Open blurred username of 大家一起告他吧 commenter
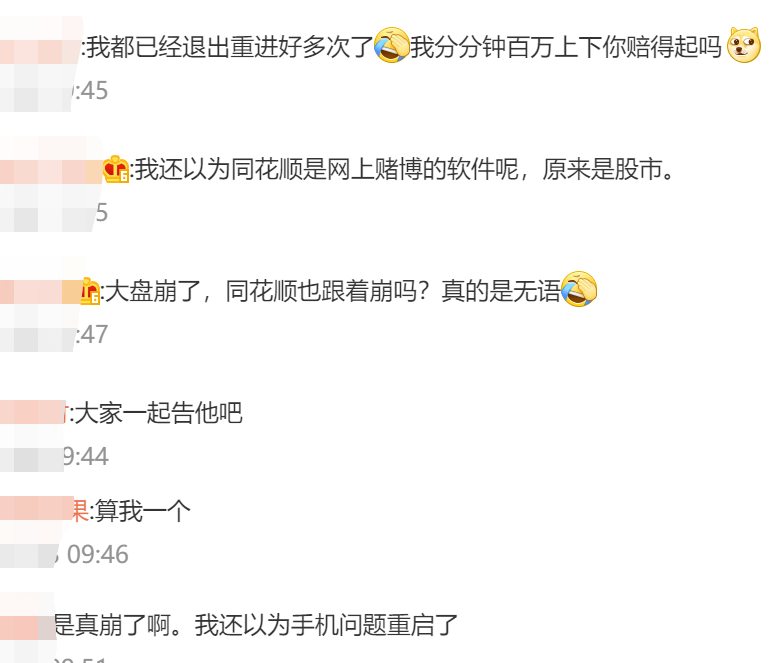Screen dimensions: 784x663 pos(34,413)
